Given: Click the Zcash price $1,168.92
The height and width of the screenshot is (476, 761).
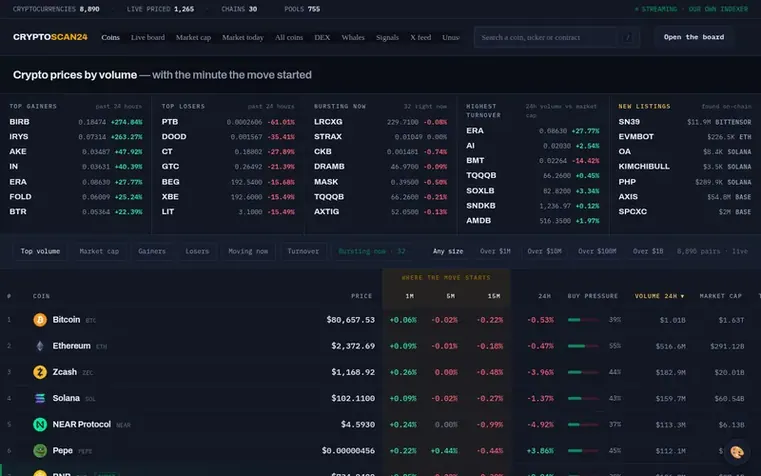Looking at the screenshot, I should point(353,372).
